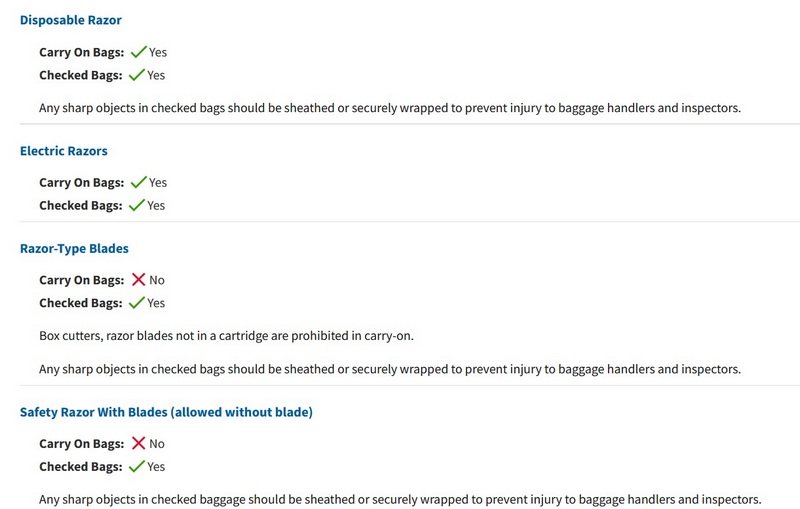Click green checkmark for Electric Razors carry-on
The height and width of the screenshot is (509, 800).
138,182
